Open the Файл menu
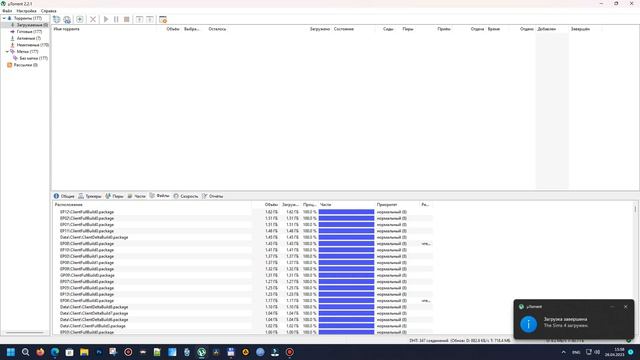This screenshot has width=640, height=360. [x=7, y=11]
